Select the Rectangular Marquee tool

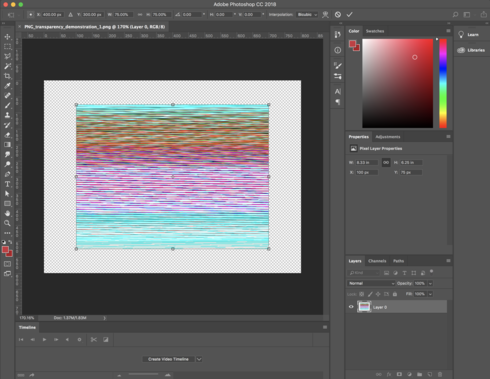click(7, 47)
